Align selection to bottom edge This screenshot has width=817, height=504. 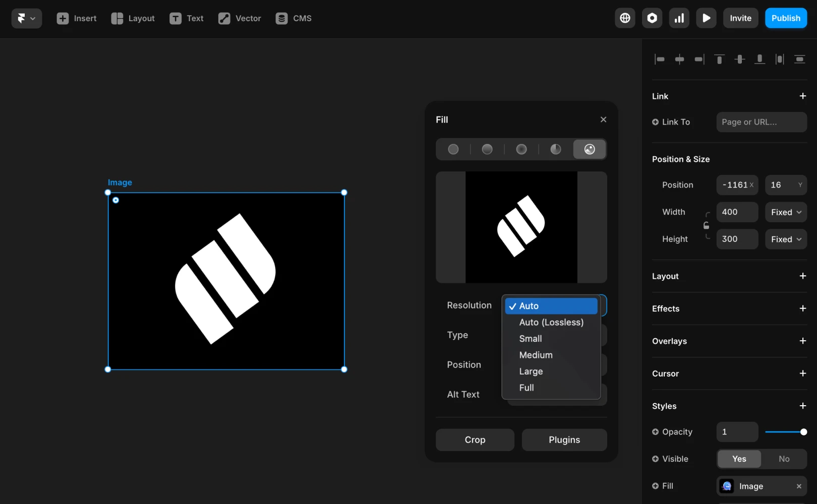pos(760,59)
